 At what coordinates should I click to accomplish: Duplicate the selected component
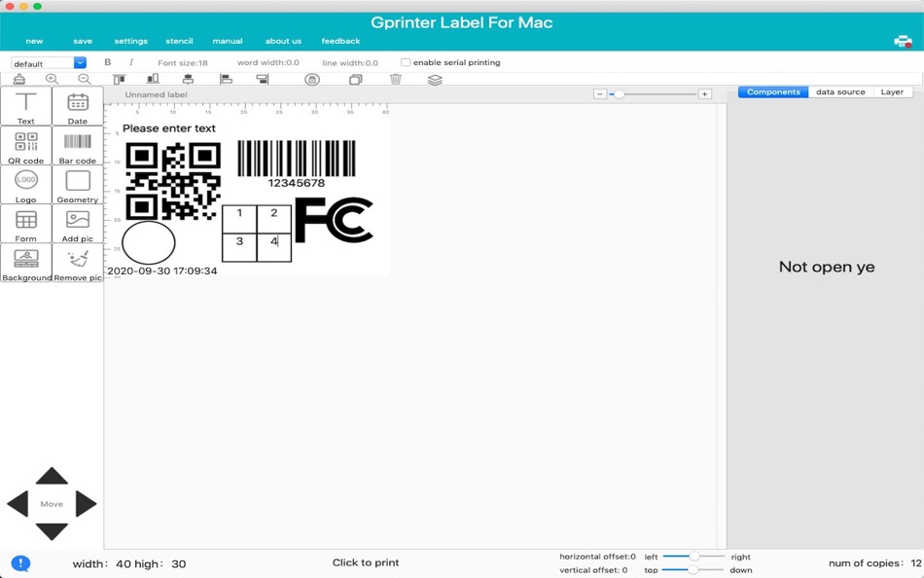pyautogui.click(x=355, y=79)
